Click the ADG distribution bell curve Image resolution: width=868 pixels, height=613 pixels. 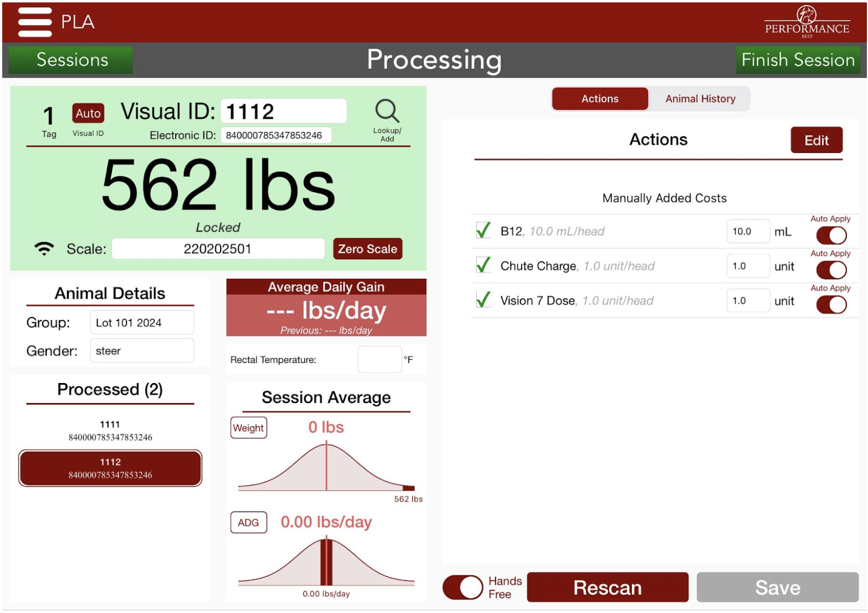(x=326, y=562)
